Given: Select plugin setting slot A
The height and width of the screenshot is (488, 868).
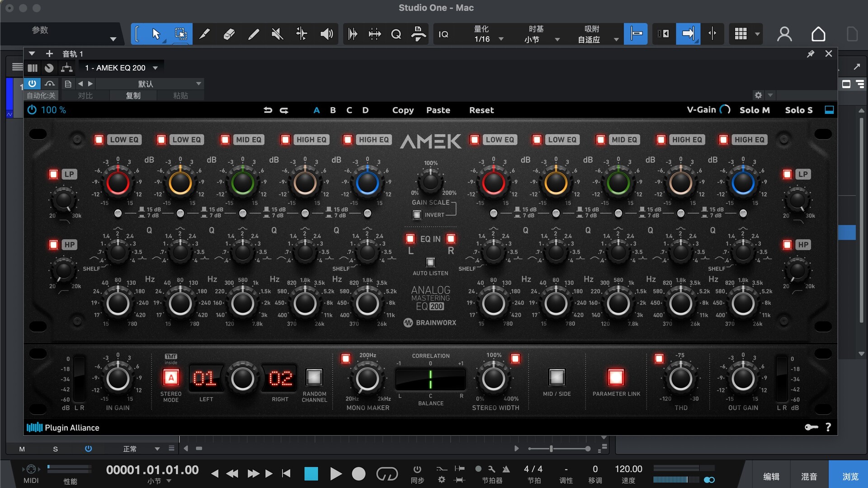Looking at the screenshot, I should point(316,110).
